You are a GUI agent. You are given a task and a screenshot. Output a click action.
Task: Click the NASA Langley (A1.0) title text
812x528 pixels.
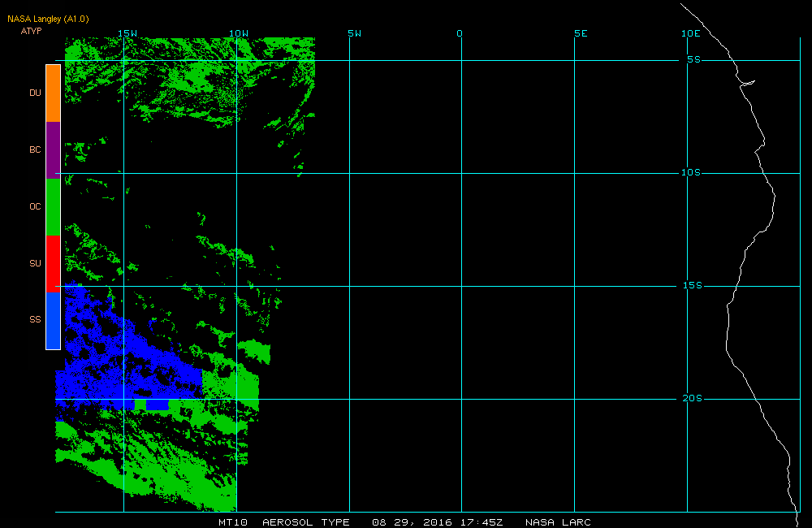48,19
